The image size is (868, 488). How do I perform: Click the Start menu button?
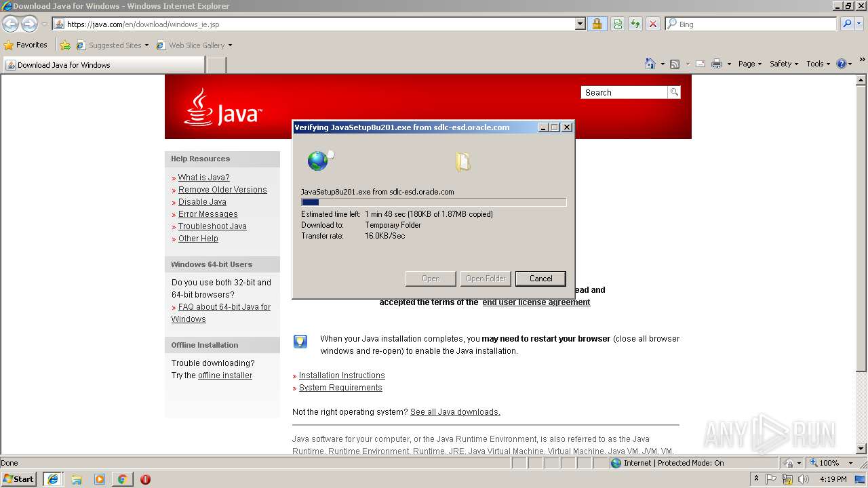(19, 479)
